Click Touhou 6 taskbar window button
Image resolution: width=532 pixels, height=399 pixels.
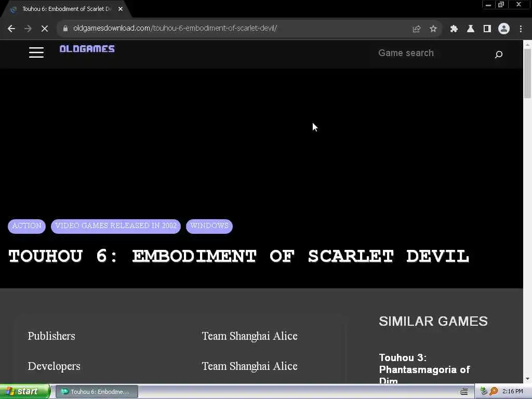point(97,392)
